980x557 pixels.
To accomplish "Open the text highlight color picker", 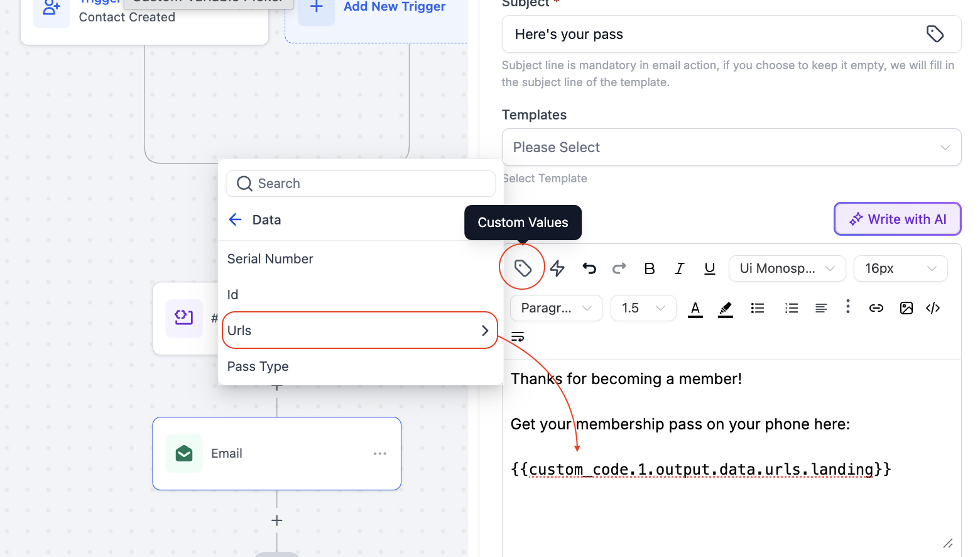I will tap(726, 308).
